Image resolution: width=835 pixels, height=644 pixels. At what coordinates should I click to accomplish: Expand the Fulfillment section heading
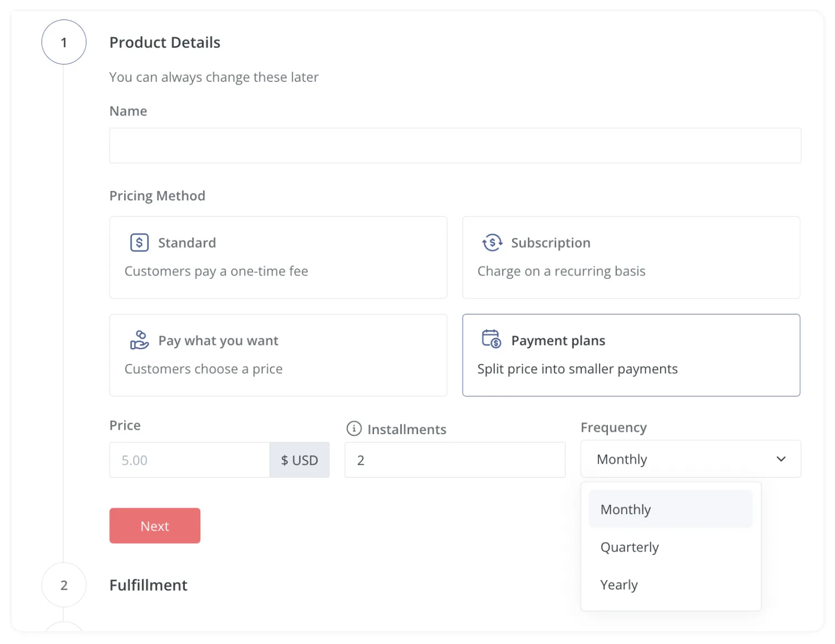148,585
